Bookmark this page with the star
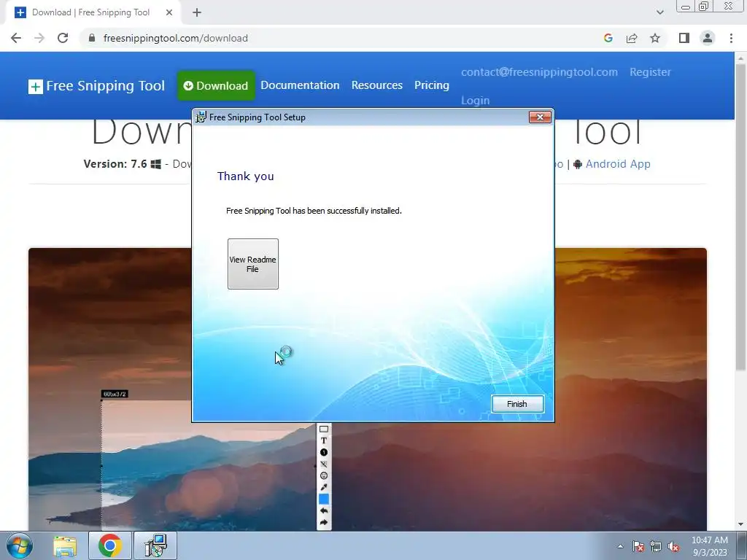 tap(655, 38)
